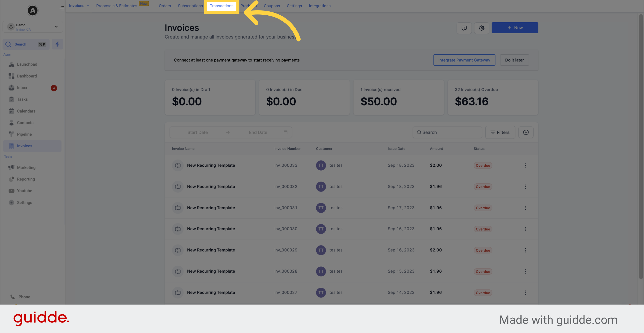The image size is (644, 333).
Task: Open the Integrations tab
Action: tap(320, 6)
